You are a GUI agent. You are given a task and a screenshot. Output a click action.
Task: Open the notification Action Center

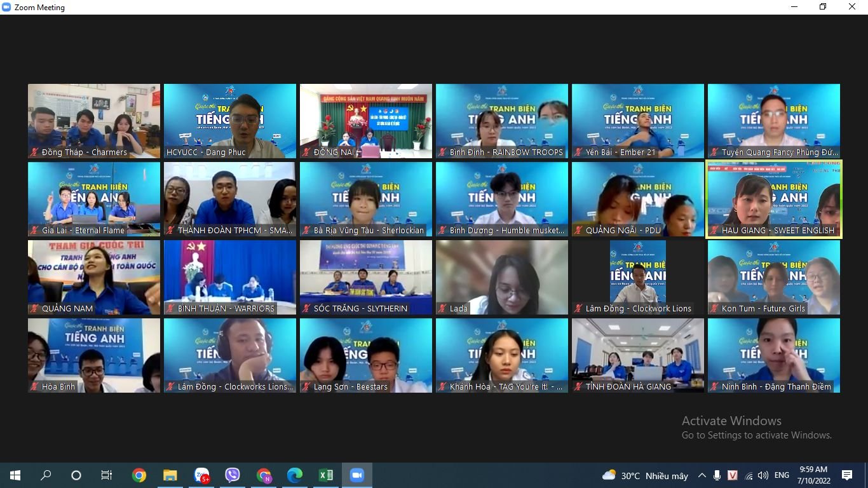(847, 475)
